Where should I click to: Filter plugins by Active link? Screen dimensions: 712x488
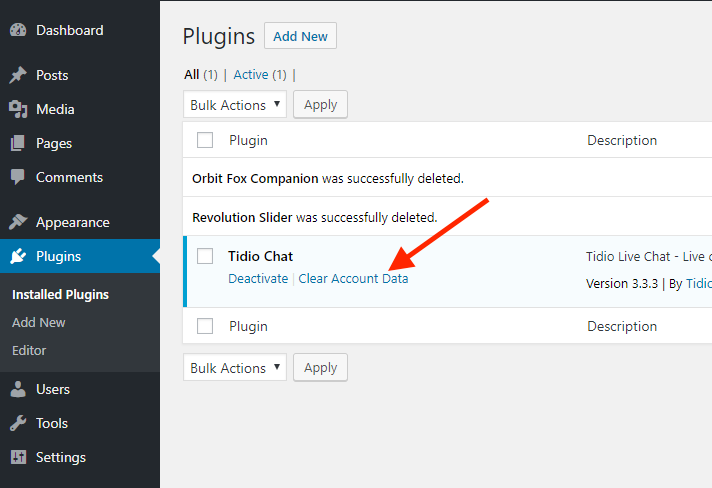(x=251, y=74)
